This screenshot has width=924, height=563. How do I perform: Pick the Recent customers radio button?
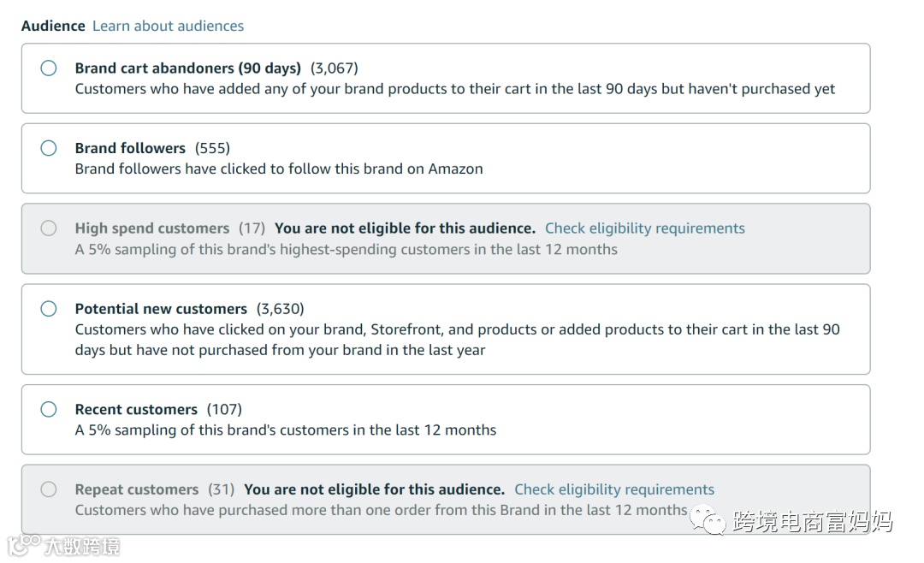pyautogui.click(x=49, y=410)
